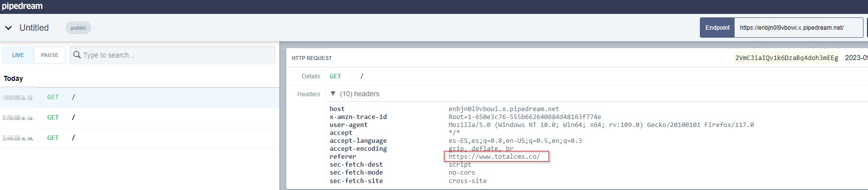Viewport: 868px width, 190px height.
Task: Collapse the (10) headers triangle
Action: [x=333, y=93]
